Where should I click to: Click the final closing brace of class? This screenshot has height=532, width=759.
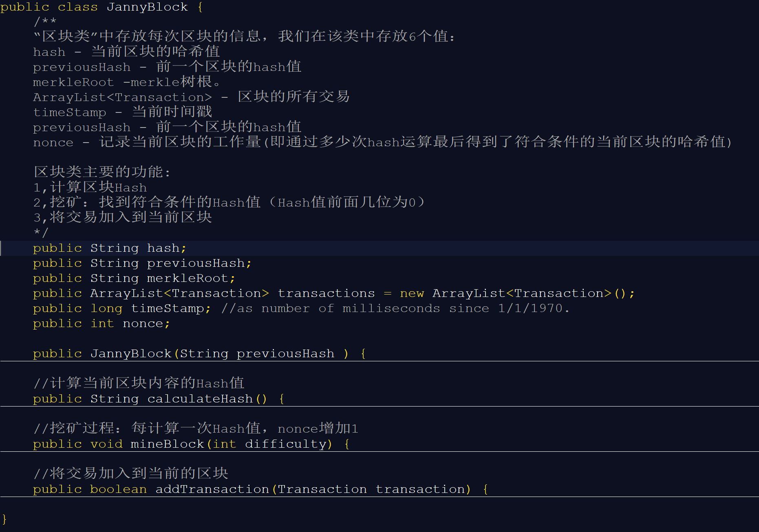click(4, 519)
